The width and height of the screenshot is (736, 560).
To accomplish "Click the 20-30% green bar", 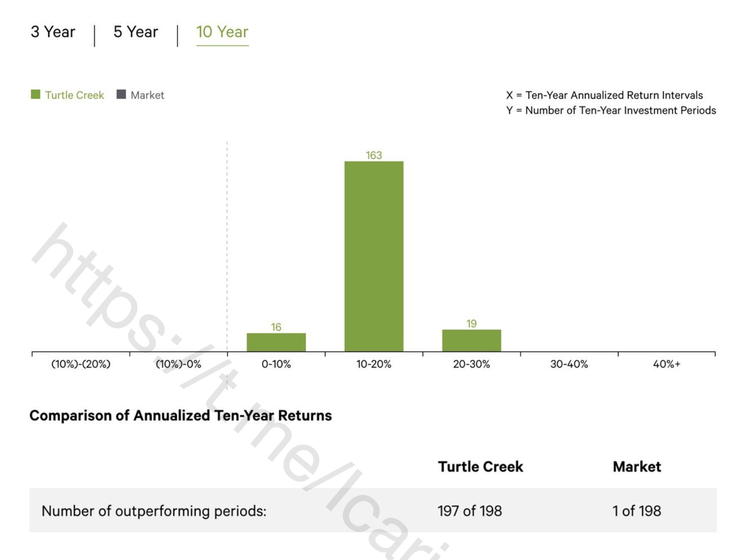I will [x=471, y=341].
